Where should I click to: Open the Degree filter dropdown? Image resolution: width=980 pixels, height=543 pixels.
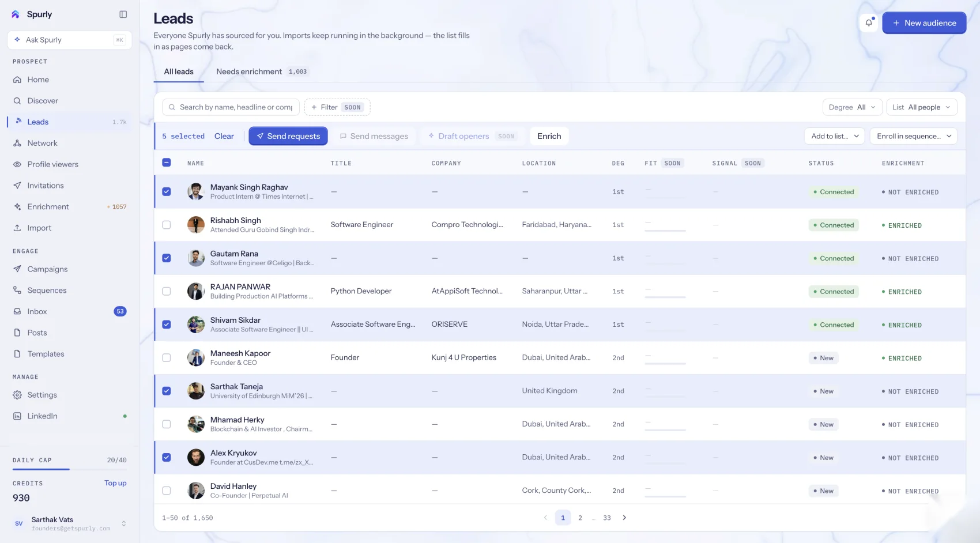852,107
